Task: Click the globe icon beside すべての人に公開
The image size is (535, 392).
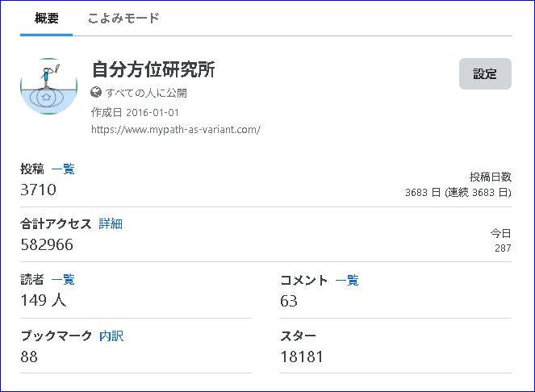Action: [x=96, y=92]
